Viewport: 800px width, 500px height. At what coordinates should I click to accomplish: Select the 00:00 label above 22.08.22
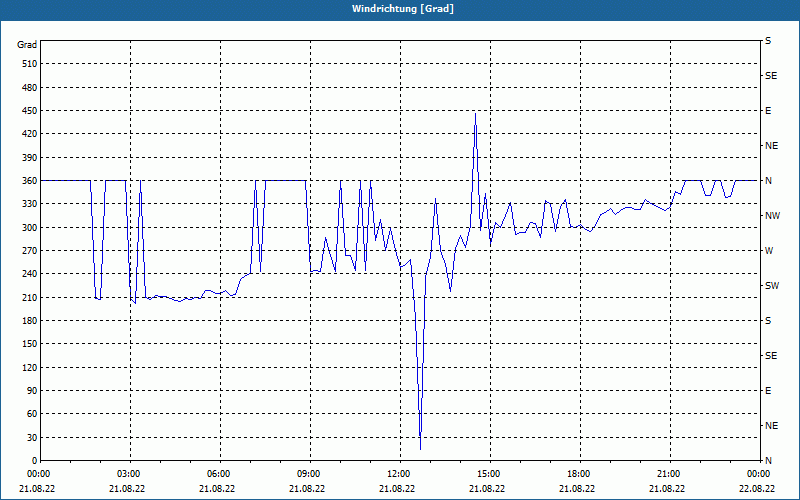[759, 474]
